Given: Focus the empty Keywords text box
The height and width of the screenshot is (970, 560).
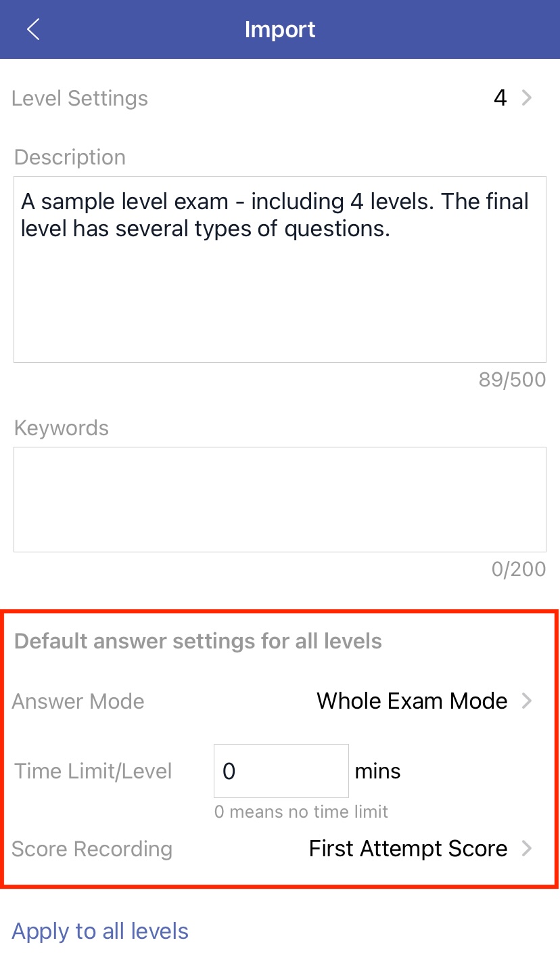Looking at the screenshot, I should (279, 499).
